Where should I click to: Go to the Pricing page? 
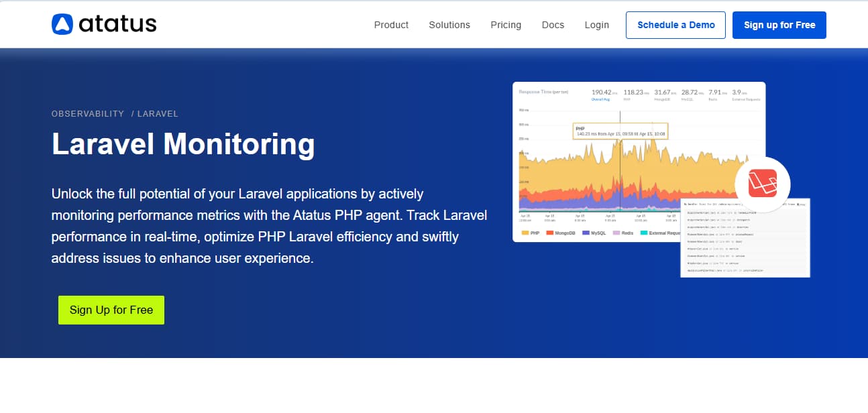click(506, 25)
